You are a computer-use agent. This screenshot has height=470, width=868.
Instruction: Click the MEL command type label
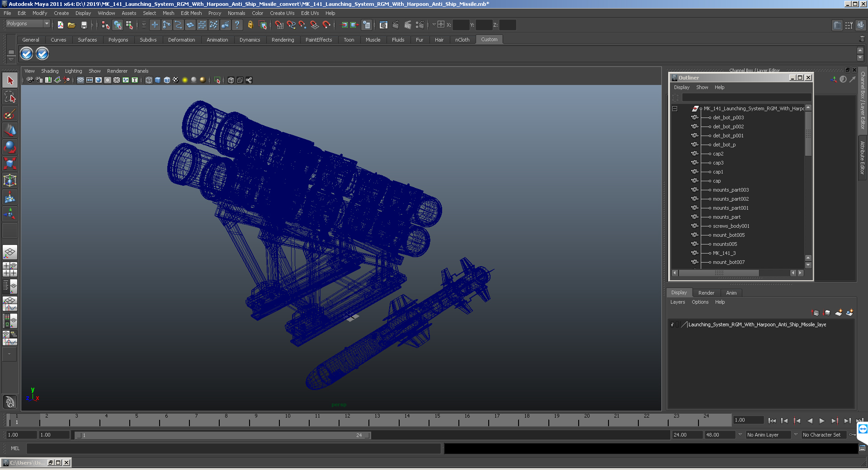pyautogui.click(x=15, y=448)
